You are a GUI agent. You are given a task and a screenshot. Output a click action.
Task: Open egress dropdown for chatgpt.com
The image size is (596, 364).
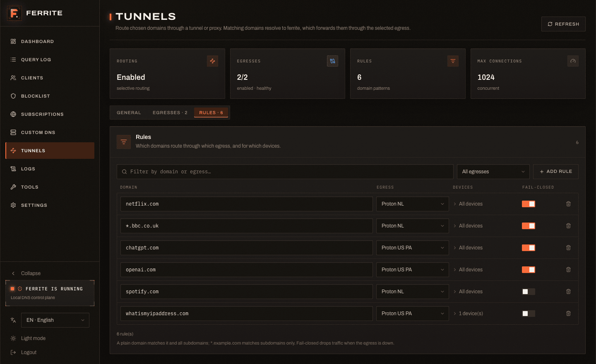pyautogui.click(x=413, y=248)
